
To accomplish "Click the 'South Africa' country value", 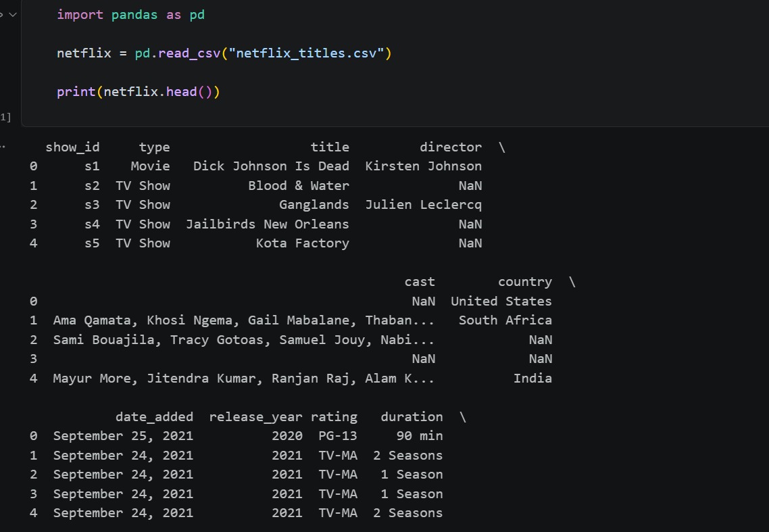I will [x=505, y=320].
